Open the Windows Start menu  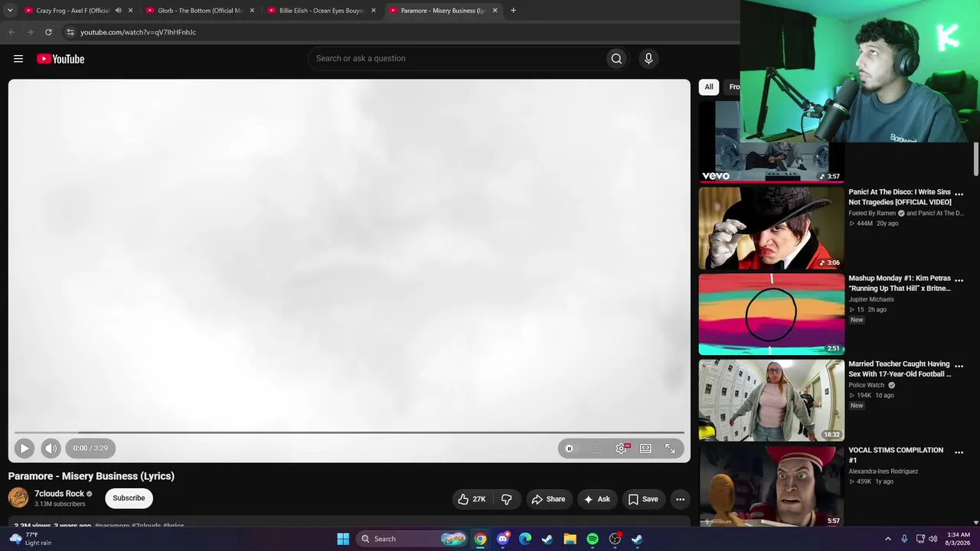(343, 539)
